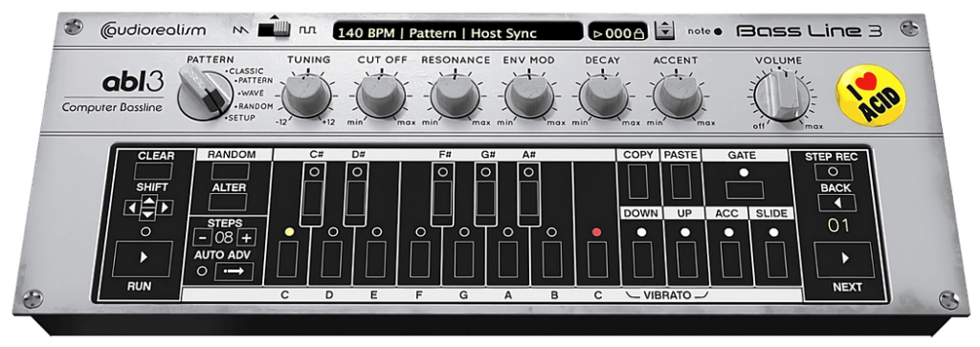
Task: Click the I love ACID sticker
Action: [x=871, y=95]
